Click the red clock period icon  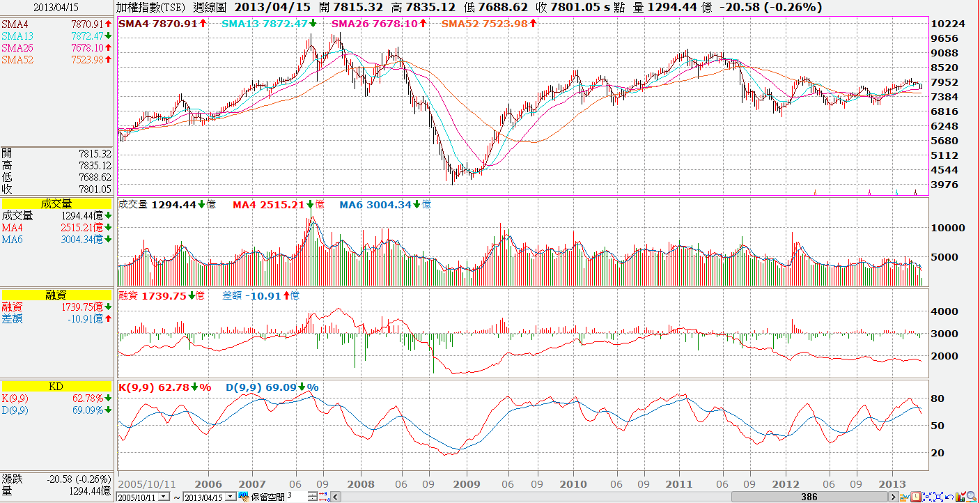coord(916,497)
